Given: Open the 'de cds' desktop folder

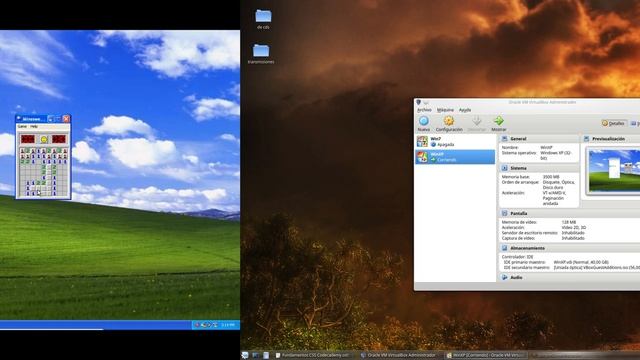Looking at the screenshot, I should 263,19.
